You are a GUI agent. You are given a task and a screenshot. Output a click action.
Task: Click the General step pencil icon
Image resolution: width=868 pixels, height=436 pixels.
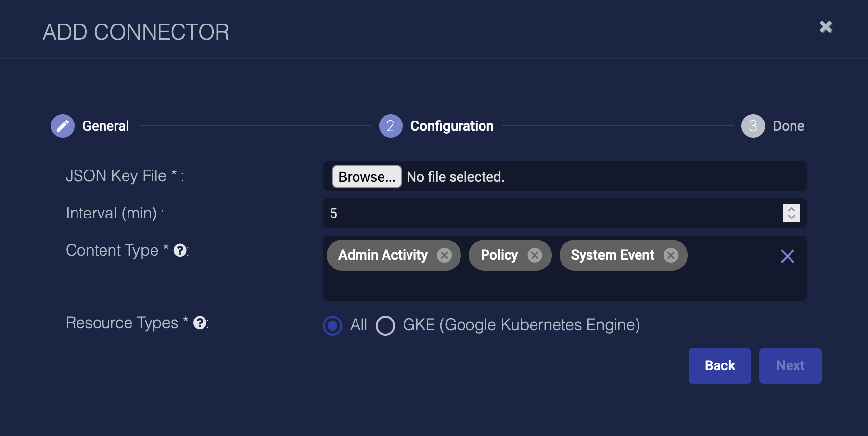(x=63, y=126)
